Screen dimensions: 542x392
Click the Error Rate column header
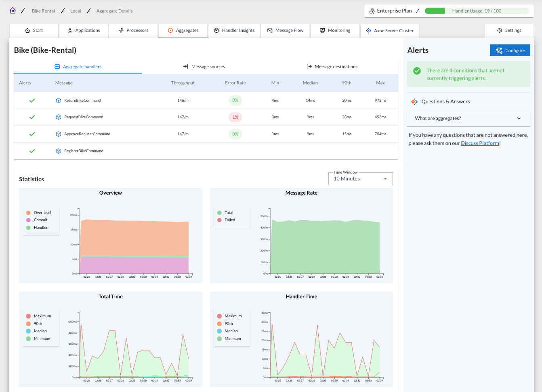pyautogui.click(x=235, y=83)
